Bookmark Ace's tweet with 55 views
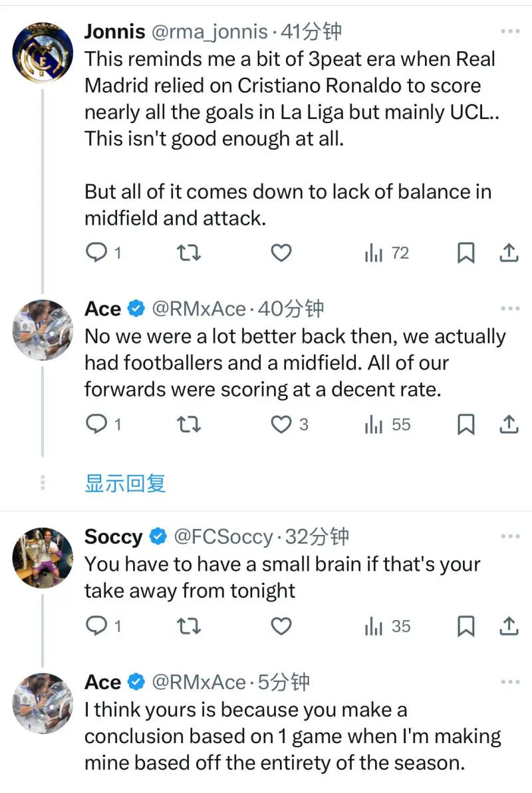 [x=466, y=424]
